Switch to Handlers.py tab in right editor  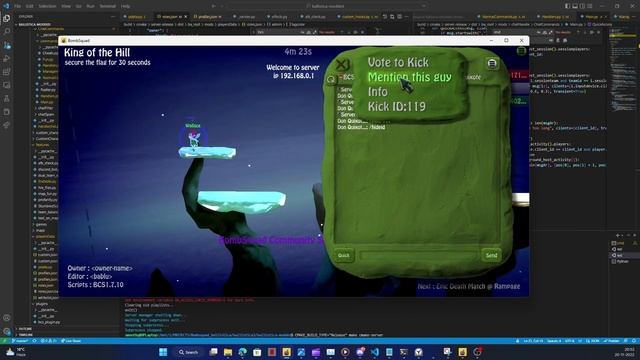coord(553,17)
